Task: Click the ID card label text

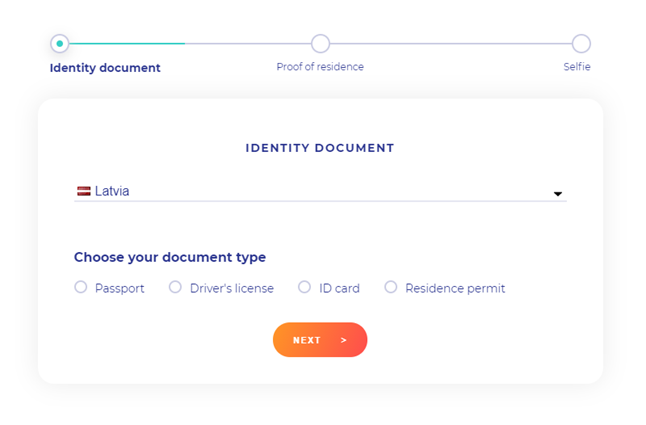Action: click(339, 288)
